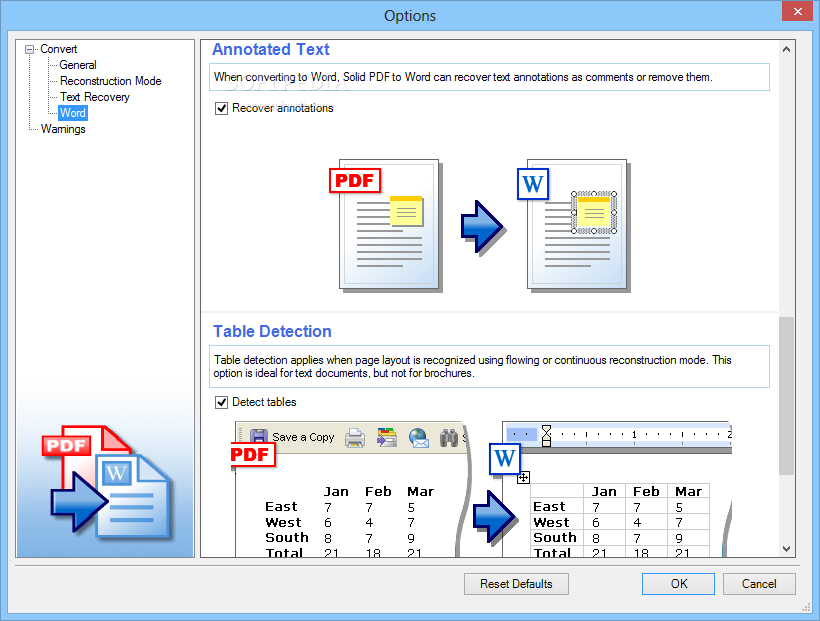Screen dimensions: 820x621
Task: Click the globe email icon in illustration
Action: 419,438
